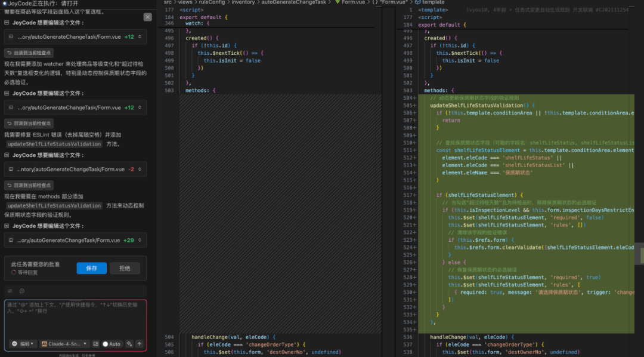The image size is (644, 357).
Task: Click line 526 '} else {' in right pane
Action: point(454,262)
